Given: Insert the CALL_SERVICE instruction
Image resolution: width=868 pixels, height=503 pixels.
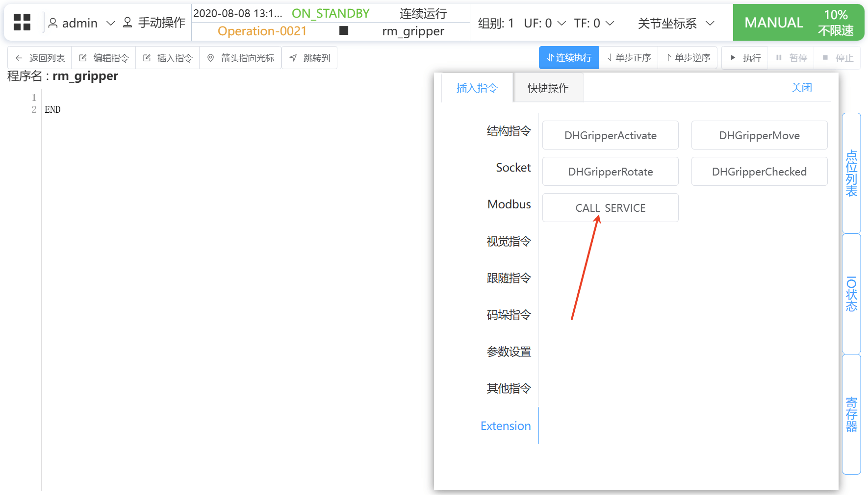Looking at the screenshot, I should tap(610, 208).
